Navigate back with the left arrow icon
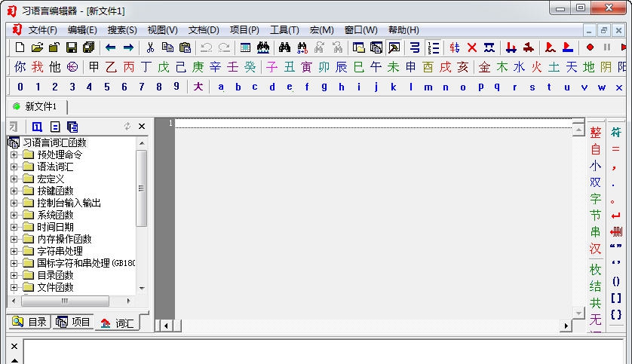Image resolution: width=632 pixels, height=364 pixels. 110,47
